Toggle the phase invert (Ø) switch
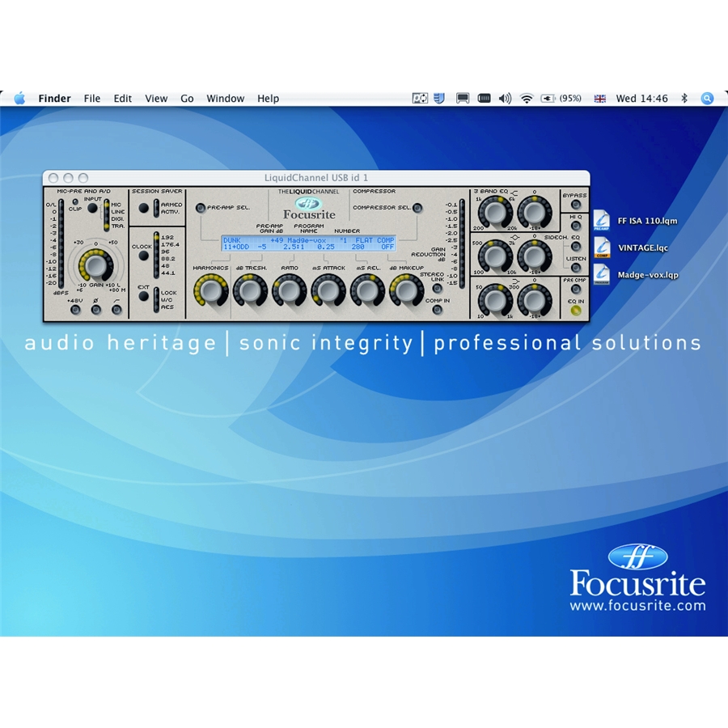 (x=96, y=310)
